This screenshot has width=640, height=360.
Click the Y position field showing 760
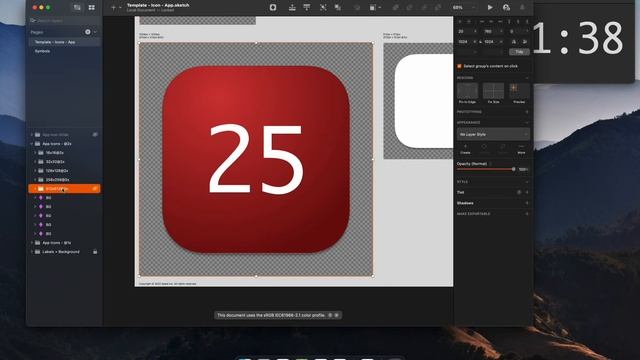point(493,31)
